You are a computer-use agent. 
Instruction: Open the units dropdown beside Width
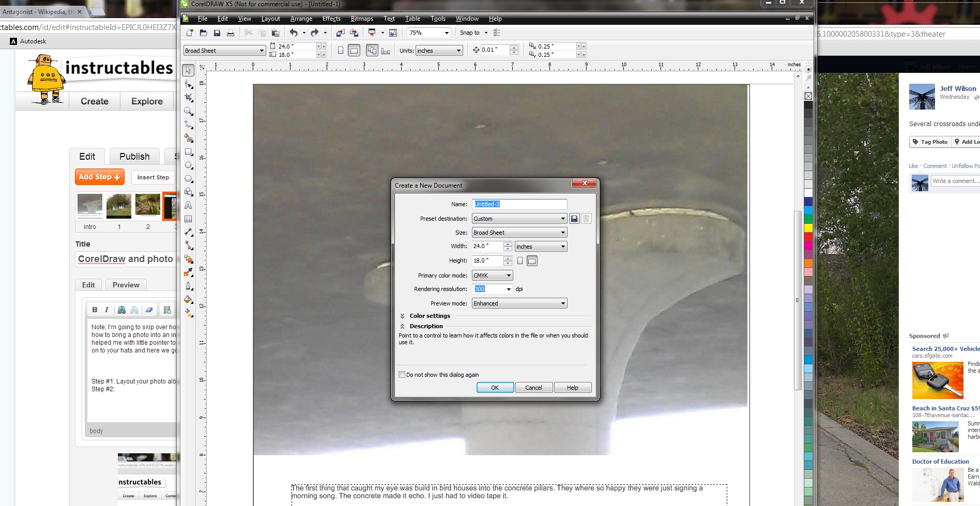tap(541, 247)
